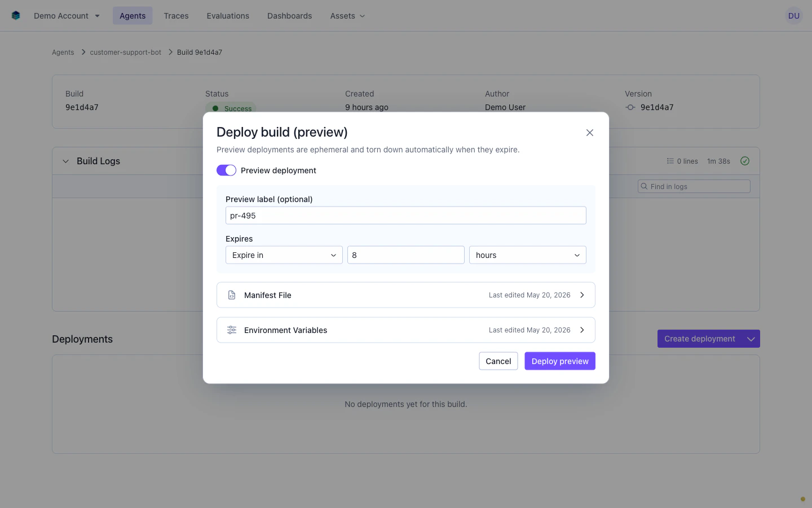The width and height of the screenshot is (812, 508).
Task: Click the 1m 38s duration text
Action: pyautogui.click(x=718, y=161)
